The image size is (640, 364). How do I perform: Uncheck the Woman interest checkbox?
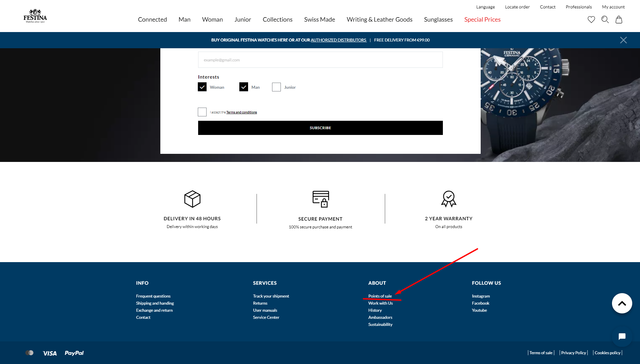coord(202,87)
